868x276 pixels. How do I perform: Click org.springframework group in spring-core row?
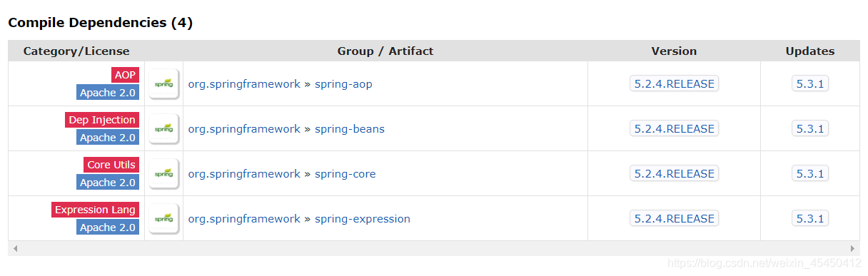(244, 173)
